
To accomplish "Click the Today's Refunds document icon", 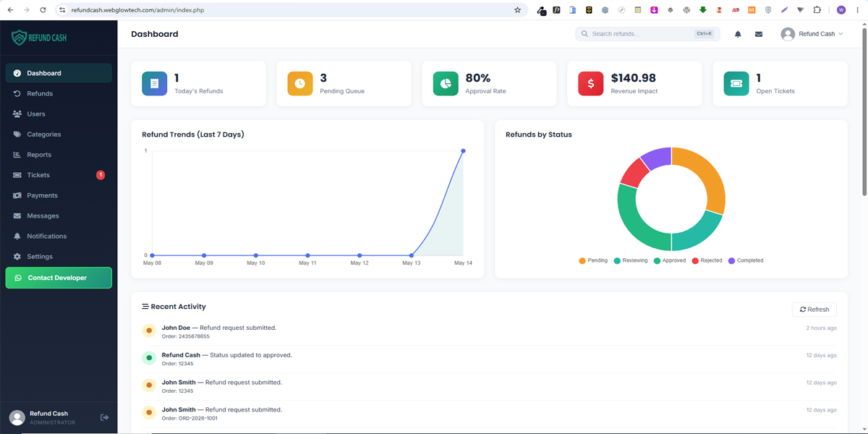I will (x=154, y=84).
